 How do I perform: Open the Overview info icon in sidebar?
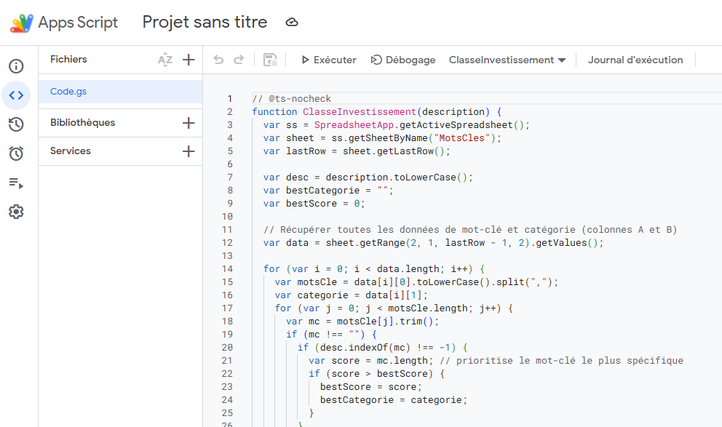pyautogui.click(x=16, y=66)
